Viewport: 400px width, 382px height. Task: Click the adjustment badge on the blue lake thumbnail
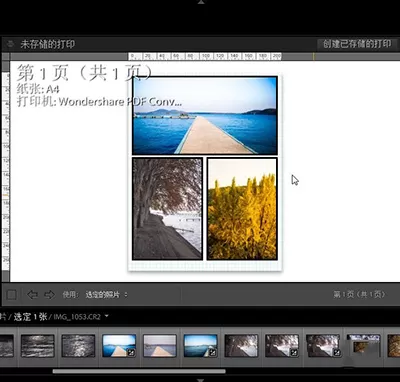(x=212, y=352)
